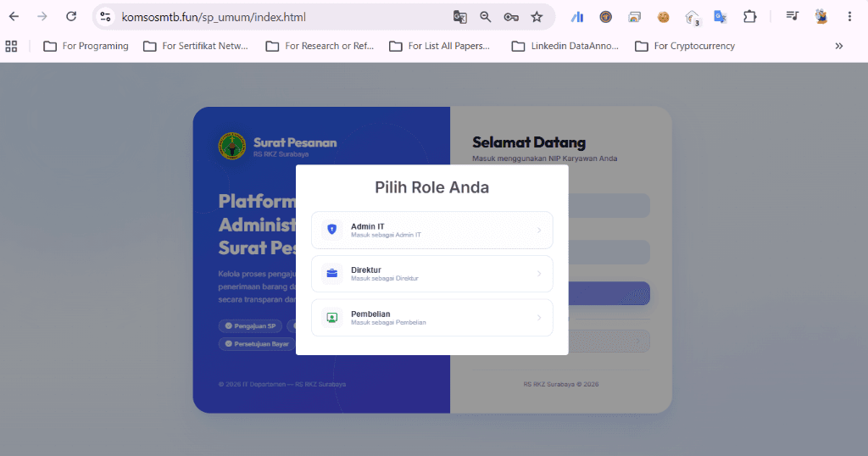Click the briefcase icon beside Direktur
The height and width of the screenshot is (456, 868).
(x=332, y=274)
